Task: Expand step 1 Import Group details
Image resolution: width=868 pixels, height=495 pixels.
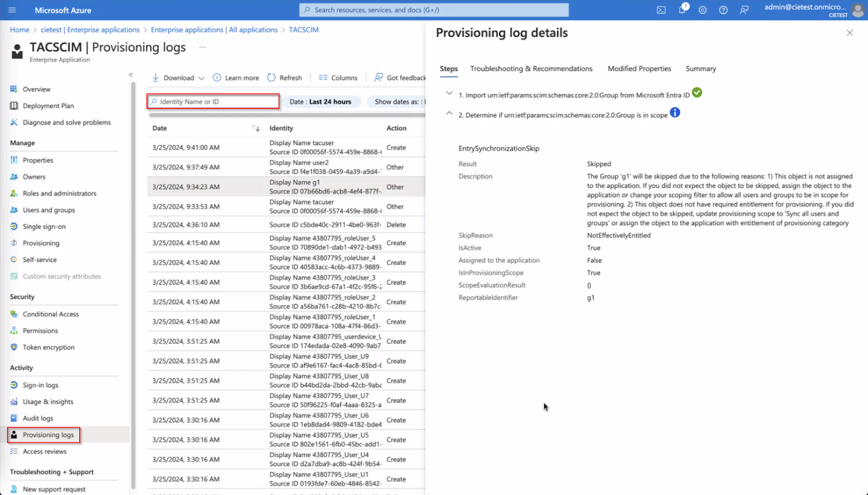Action: pos(449,93)
